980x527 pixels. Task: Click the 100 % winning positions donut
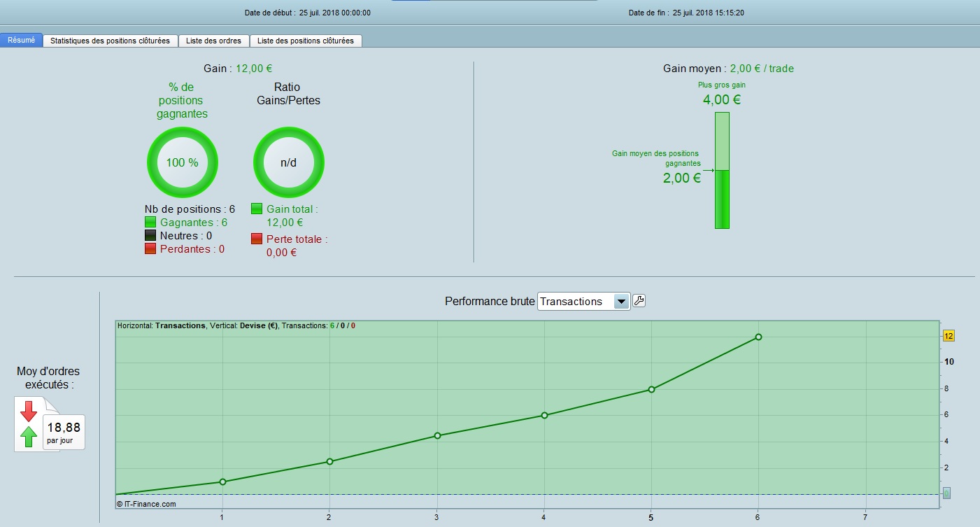click(x=182, y=162)
